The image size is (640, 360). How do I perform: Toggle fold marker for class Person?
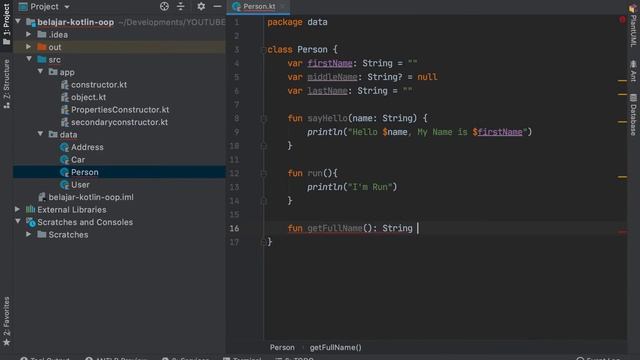tap(264, 50)
